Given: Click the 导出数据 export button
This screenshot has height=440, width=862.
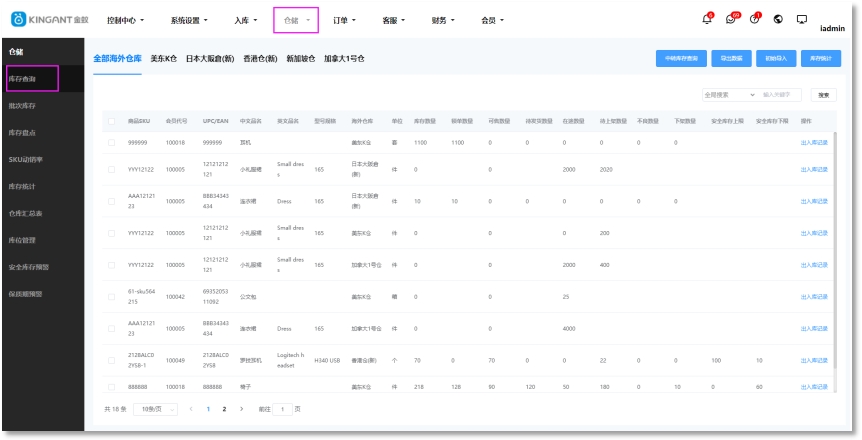Looking at the screenshot, I should click(x=734, y=59).
